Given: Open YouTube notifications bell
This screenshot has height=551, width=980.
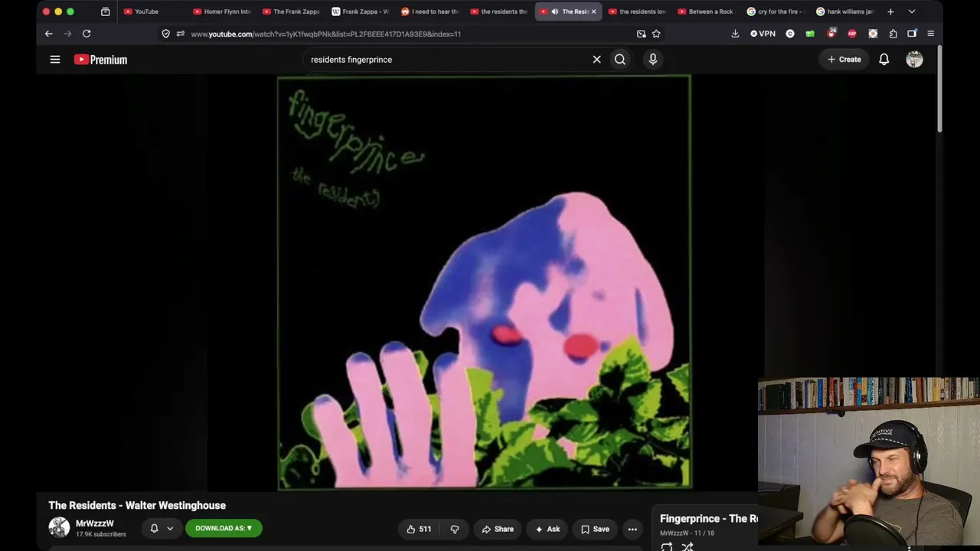Looking at the screenshot, I should click(x=884, y=60).
